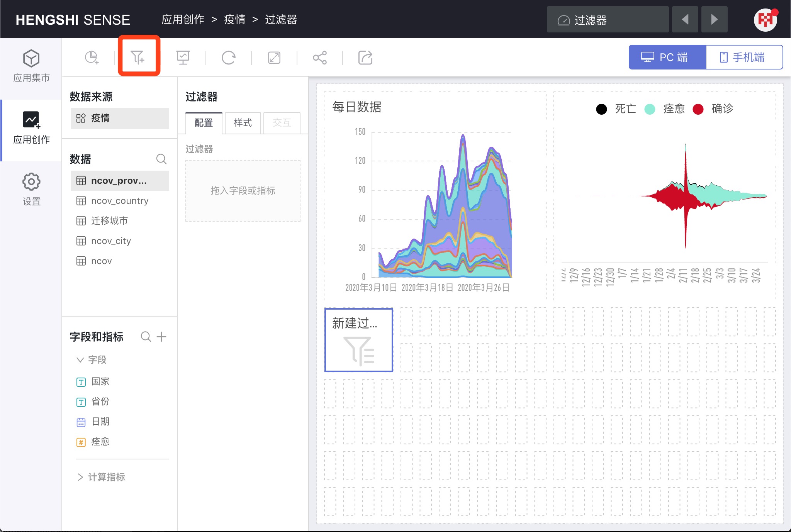Click the HENGSHI SENSE logo

[73, 20]
